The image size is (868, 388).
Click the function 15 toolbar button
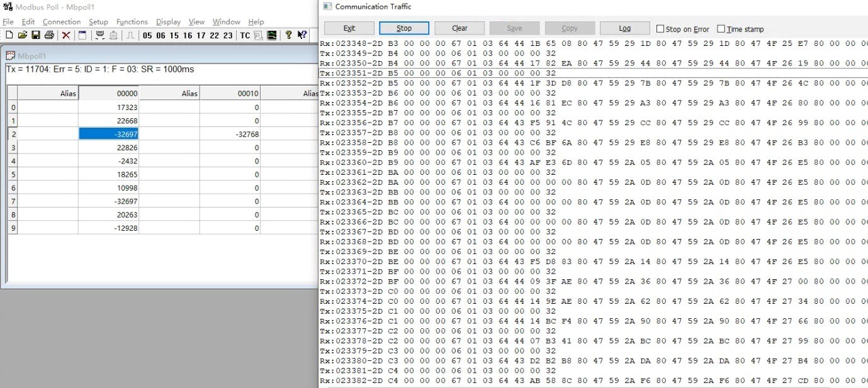(x=174, y=35)
